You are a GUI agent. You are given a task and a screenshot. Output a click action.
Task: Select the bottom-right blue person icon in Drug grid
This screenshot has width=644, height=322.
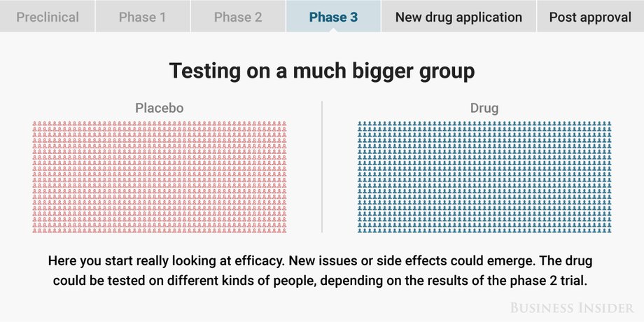609,230
